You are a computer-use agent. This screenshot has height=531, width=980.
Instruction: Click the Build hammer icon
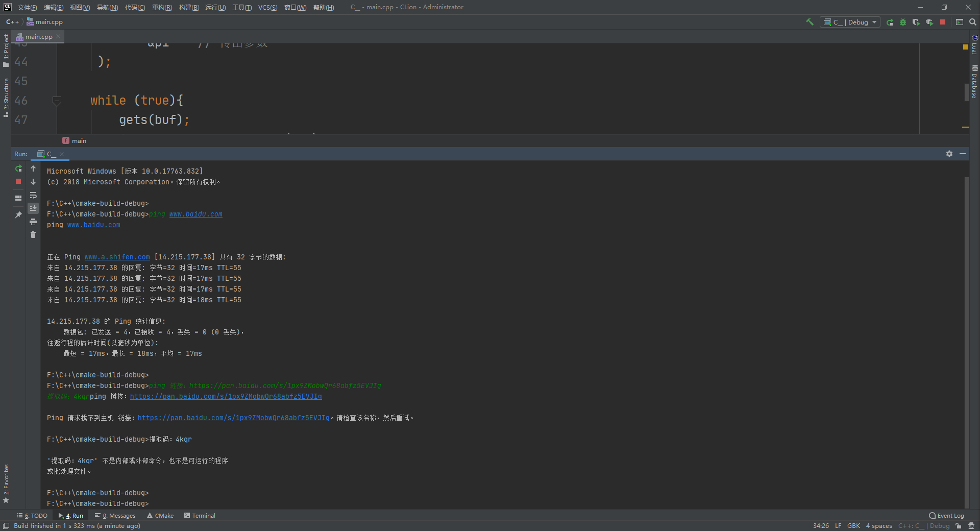pyautogui.click(x=810, y=22)
